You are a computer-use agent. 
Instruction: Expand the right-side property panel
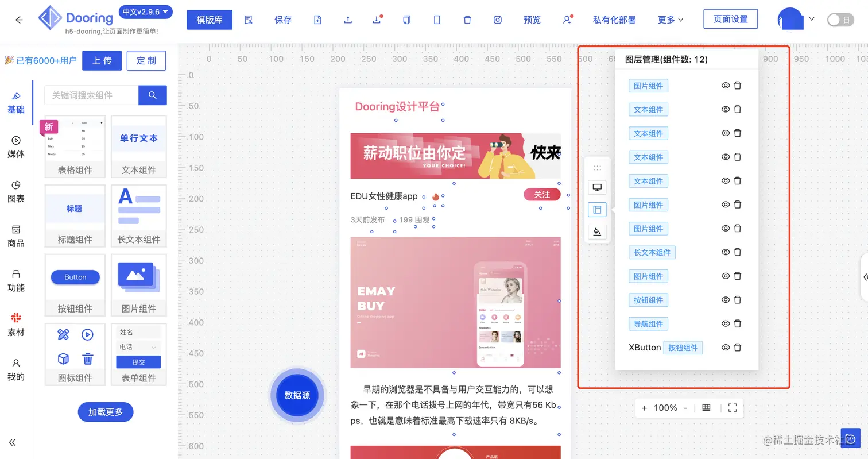(x=865, y=277)
